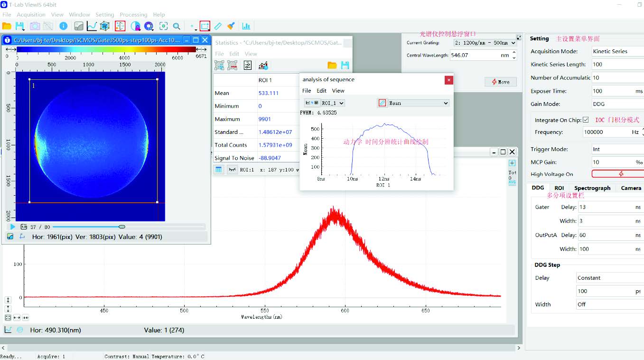Screen dimensions: 644x360
Task: Click the Move button for the spectrograph
Action: pos(500,82)
